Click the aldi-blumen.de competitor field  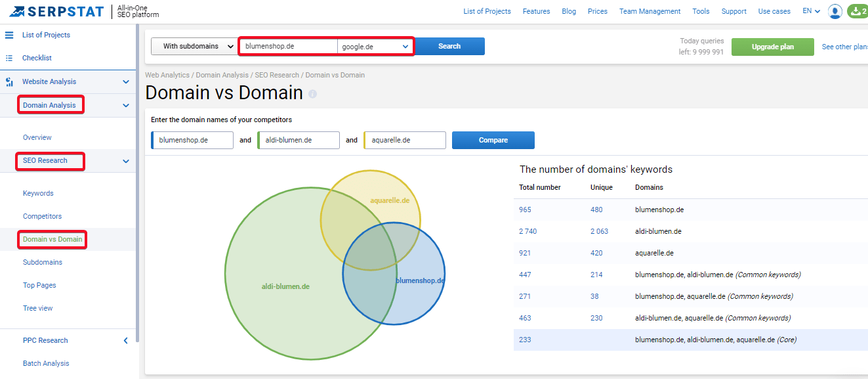(299, 141)
